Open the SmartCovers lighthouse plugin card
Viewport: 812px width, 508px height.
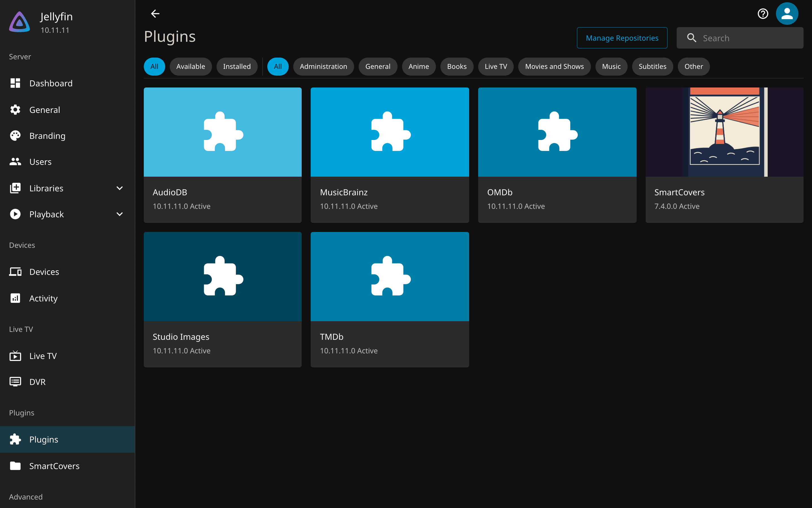click(724, 155)
